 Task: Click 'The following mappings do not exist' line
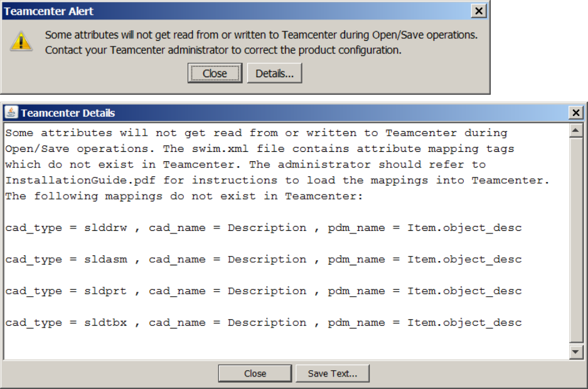(x=184, y=196)
